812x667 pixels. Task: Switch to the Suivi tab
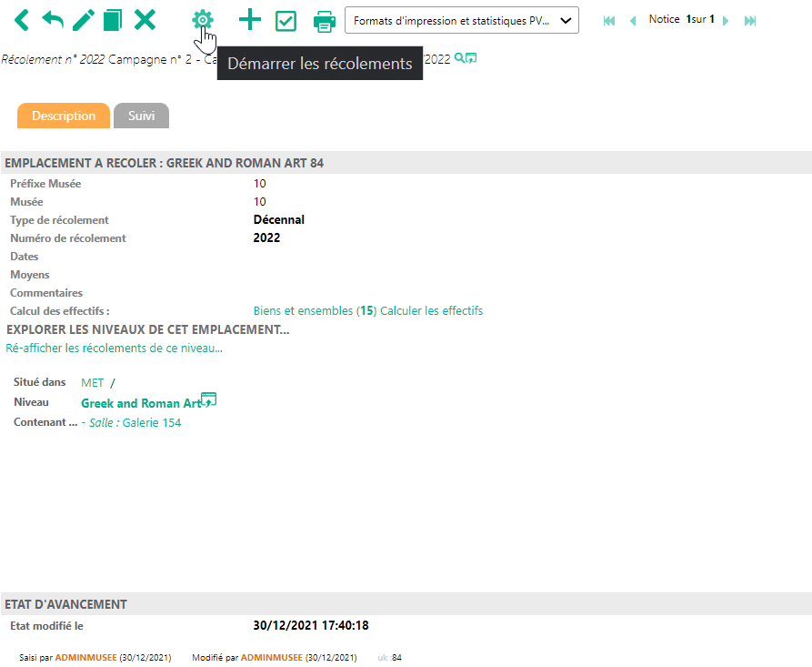(x=141, y=116)
